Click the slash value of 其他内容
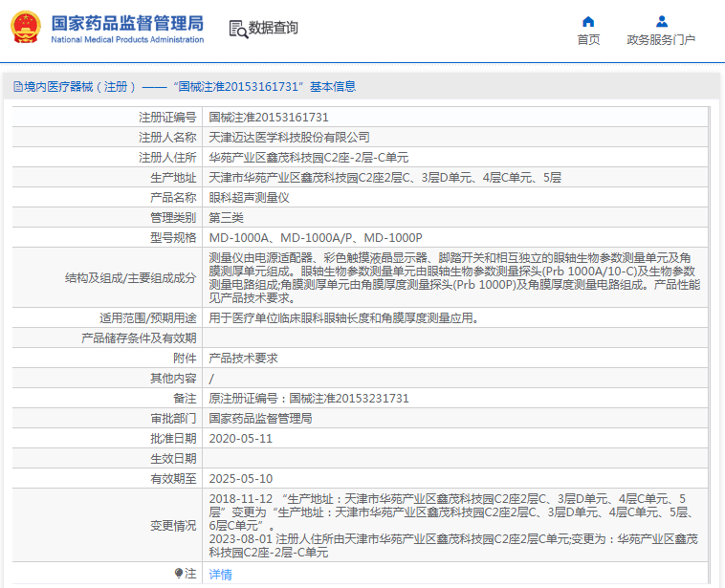This screenshot has width=725, height=588. pos(211,379)
